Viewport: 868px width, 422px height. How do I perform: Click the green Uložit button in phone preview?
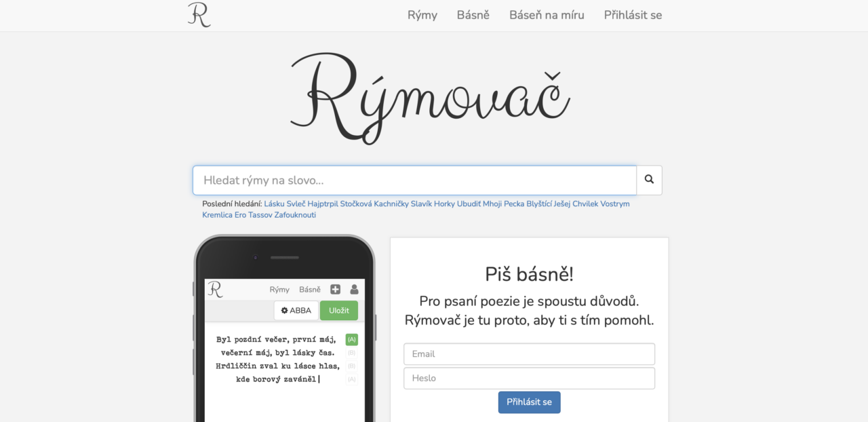(338, 310)
